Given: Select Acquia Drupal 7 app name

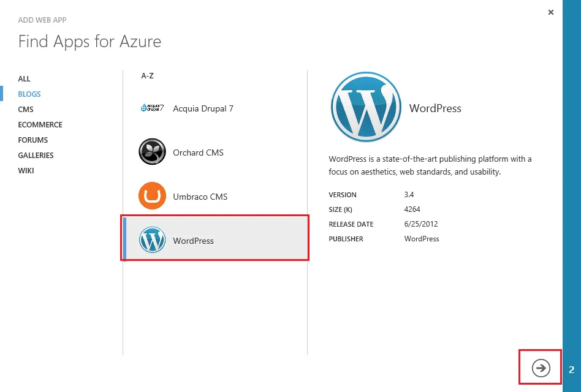Looking at the screenshot, I should coord(203,108).
